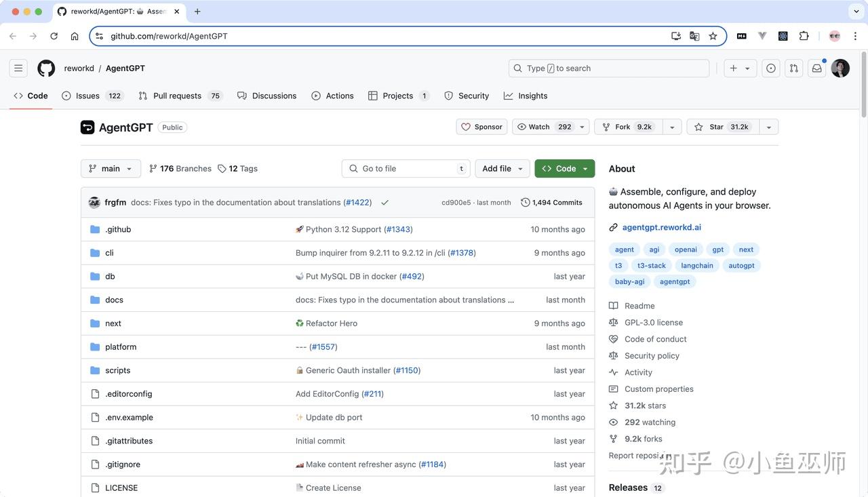The width and height of the screenshot is (868, 497).
Task: Open fork options dropdown arrow
Action: [x=672, y=127]
